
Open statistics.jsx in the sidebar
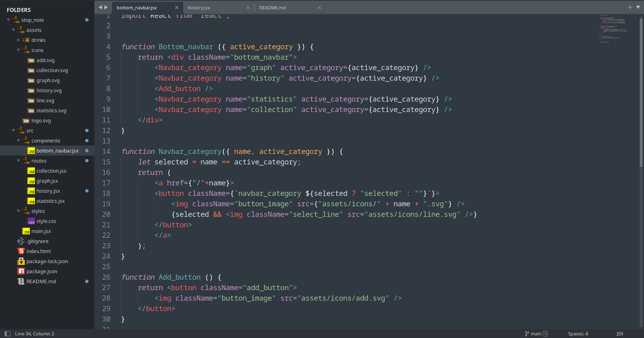50,201
